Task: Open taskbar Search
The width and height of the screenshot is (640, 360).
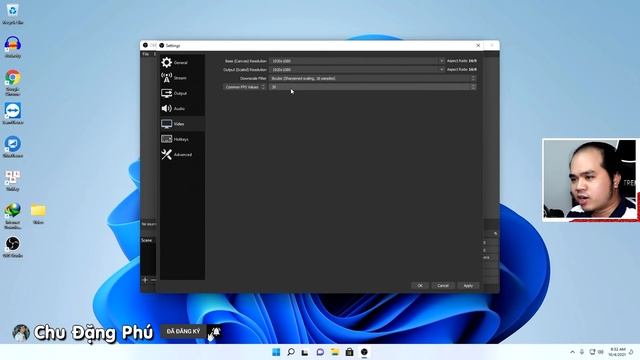Action: point(291,352)
